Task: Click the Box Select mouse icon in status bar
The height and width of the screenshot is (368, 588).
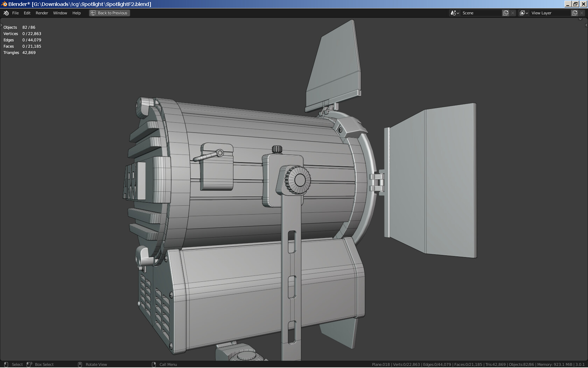Action: 29,364
